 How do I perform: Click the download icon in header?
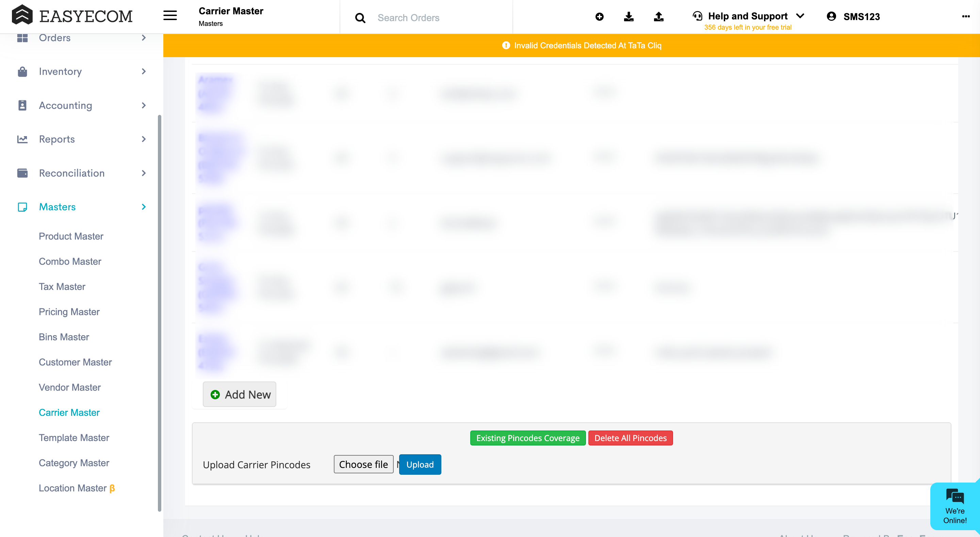pyautogui.click(x=629, y=17)
